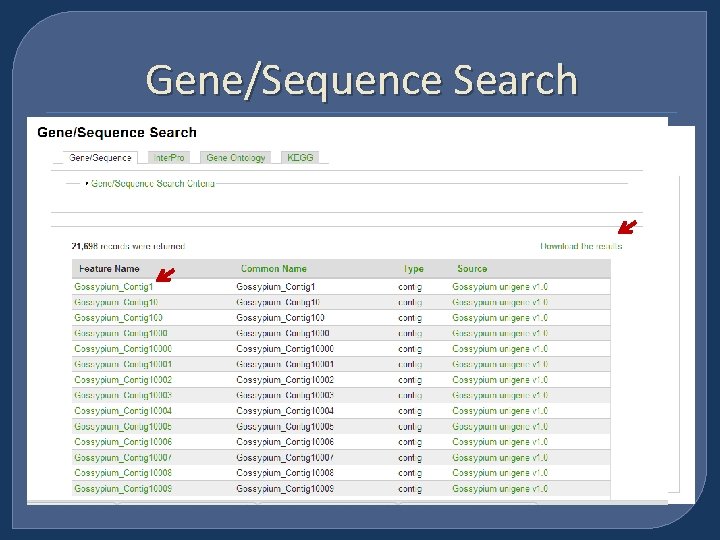Click Download the results link
Viewport: 720px width, 540px height.
tap(581, 246)
